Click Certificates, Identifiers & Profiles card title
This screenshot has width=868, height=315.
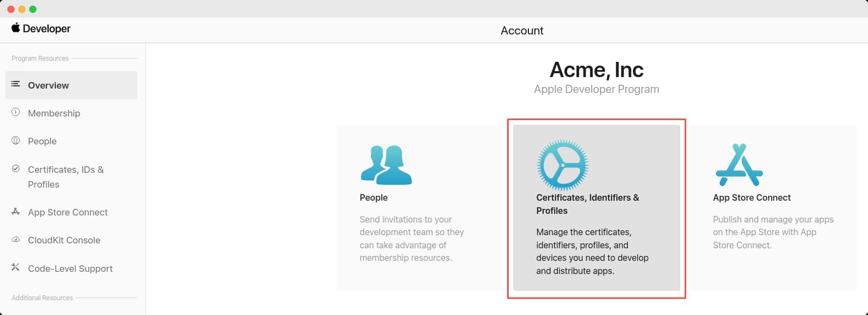coord(587,204)
